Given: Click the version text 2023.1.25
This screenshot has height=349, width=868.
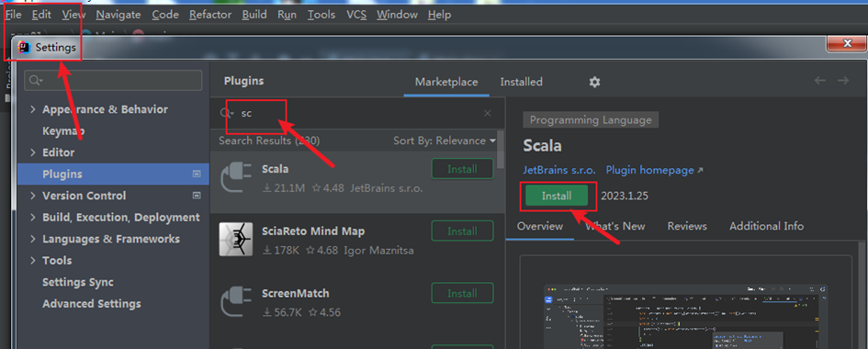Looking at the screenshot, I should click(625, 196).
